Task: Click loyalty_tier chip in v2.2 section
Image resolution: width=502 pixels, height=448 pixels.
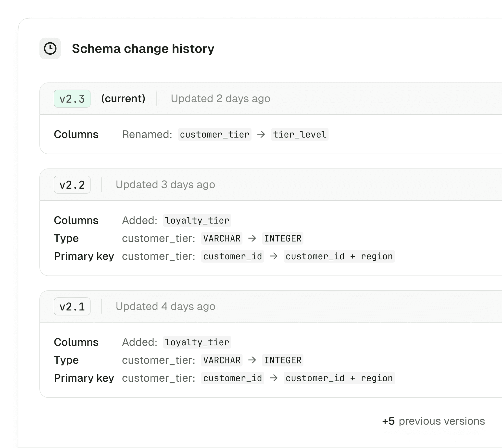Action: tap(197, 220)
